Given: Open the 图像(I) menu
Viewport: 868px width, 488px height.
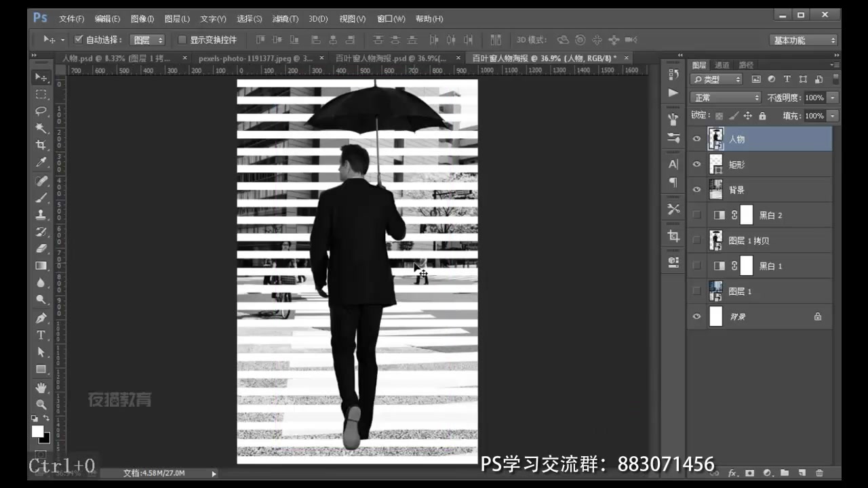Looking at the screenshot, I should tap(142, 18).
